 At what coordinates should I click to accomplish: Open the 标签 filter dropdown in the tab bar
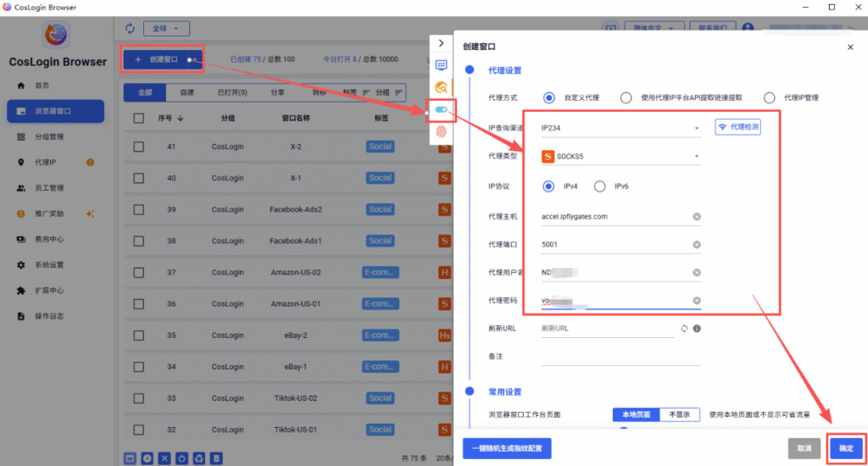pos(356,92)
